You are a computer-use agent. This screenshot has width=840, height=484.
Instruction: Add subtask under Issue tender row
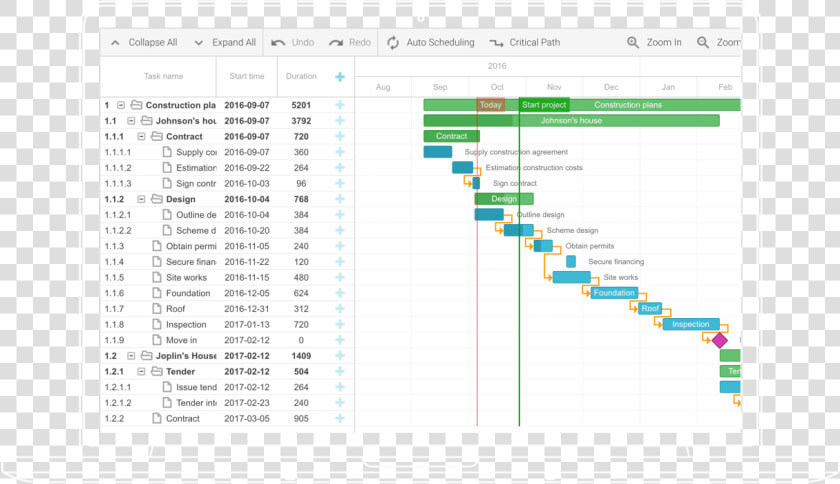coord(340,387)
